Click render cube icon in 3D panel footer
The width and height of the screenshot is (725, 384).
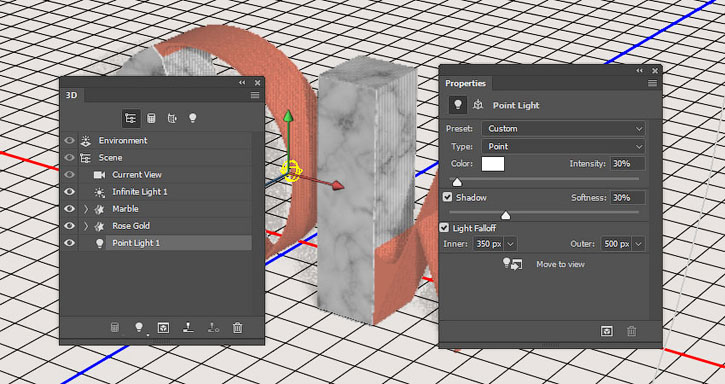163,328
